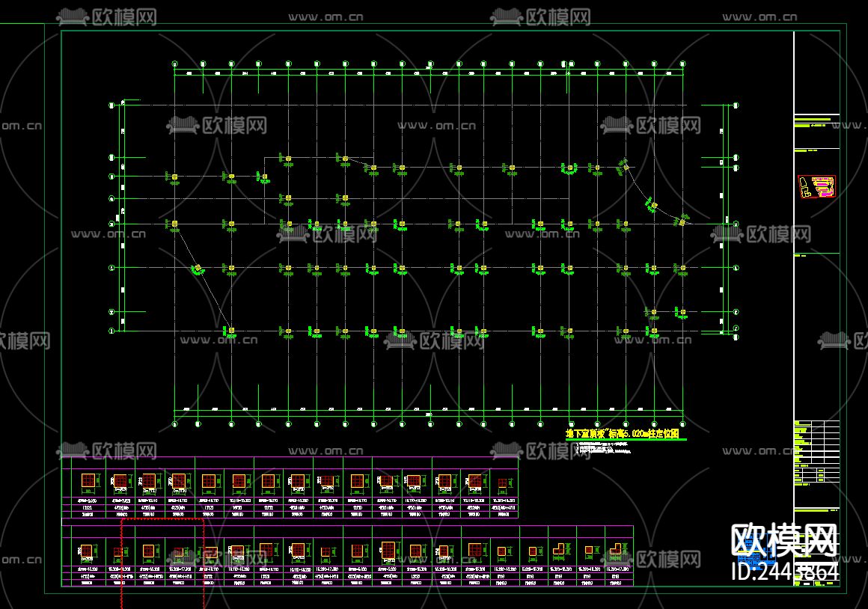This screenshot has width=868, height=609.
Task: Select the blue table block in title block
Action: click(756, 553)
